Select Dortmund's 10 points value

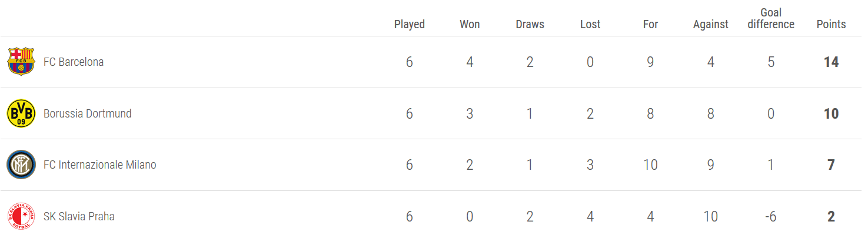(x=831, y=113)
